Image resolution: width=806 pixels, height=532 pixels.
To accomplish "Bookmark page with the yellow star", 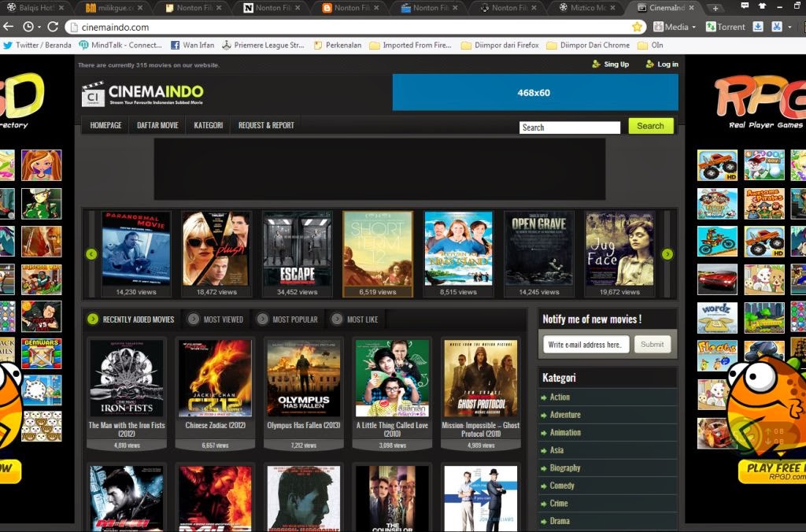I will (x=637, y=27).
